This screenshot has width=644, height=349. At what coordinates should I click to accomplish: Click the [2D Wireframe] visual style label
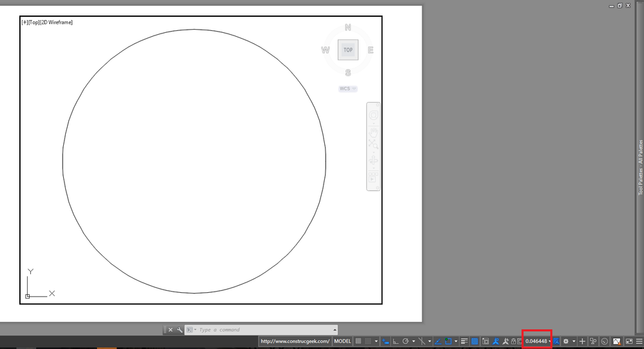click(56, 22)
